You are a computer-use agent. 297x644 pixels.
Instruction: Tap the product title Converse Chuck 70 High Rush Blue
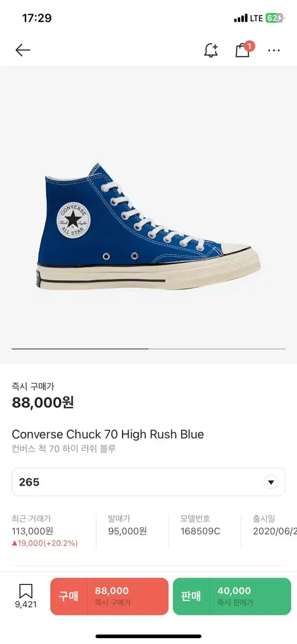pyautogui.click(x=108, y=434)
